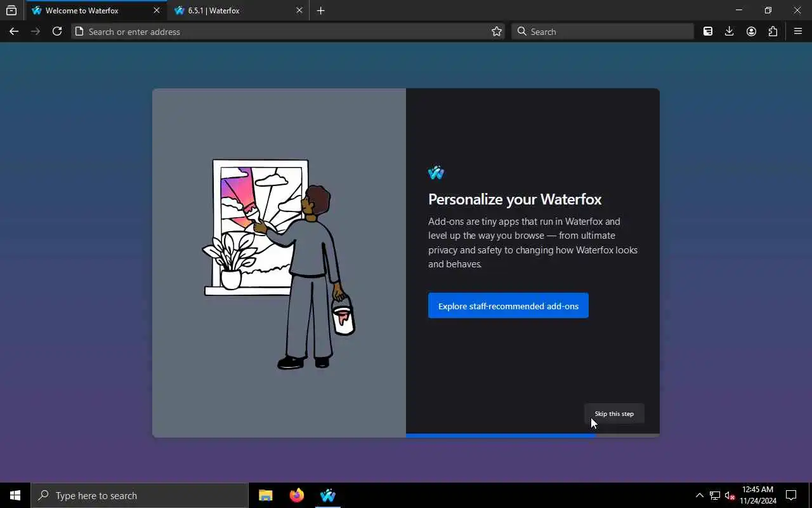Go back one page
The width and height of the screenshot is (812, 508).
pyautogui.click(x=14, y=31)
